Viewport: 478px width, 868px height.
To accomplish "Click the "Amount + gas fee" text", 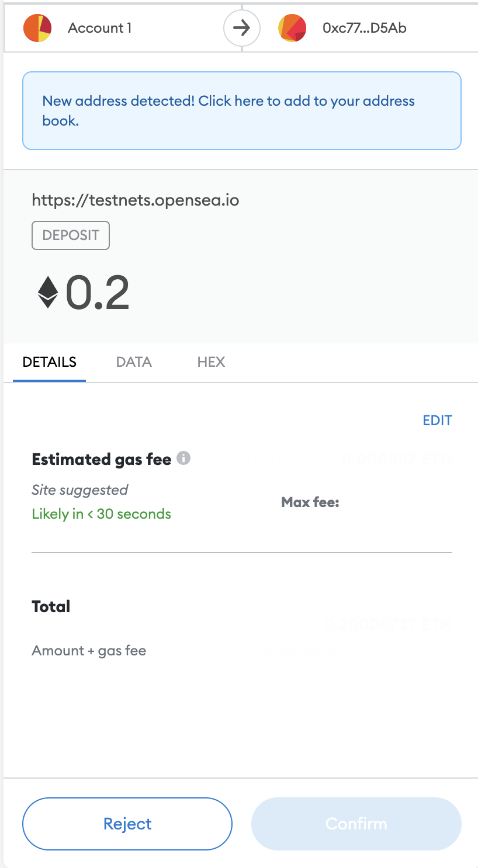I will click(89, 651).
